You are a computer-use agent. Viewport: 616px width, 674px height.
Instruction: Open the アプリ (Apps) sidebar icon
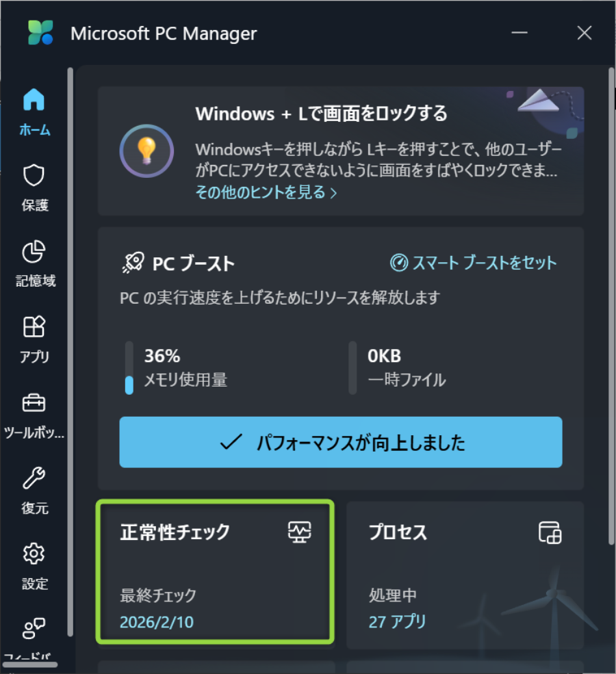(34, 328)
